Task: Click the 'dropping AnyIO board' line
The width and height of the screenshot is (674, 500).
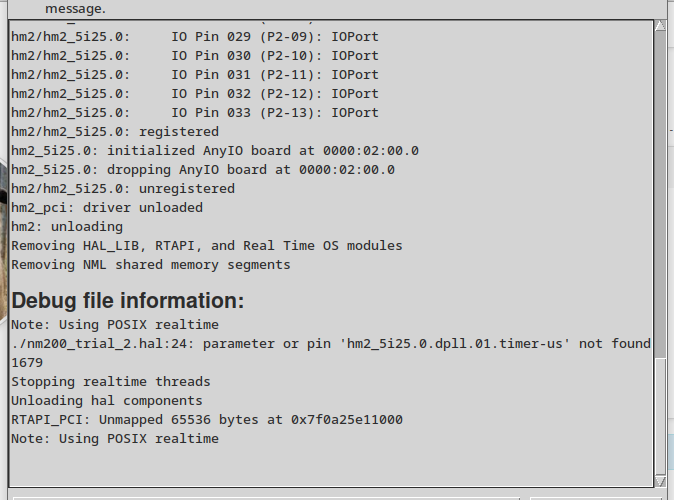Action: click(203, 170)
